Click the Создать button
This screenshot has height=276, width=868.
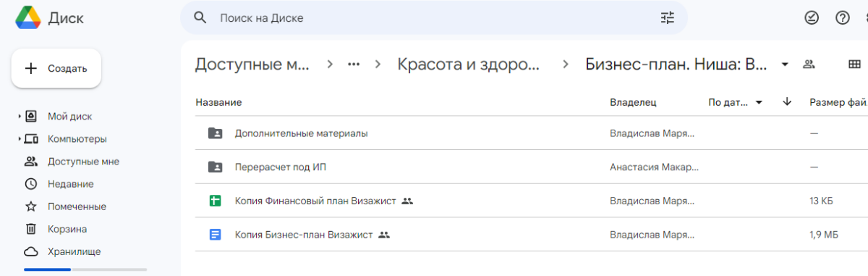coord(56,69)
